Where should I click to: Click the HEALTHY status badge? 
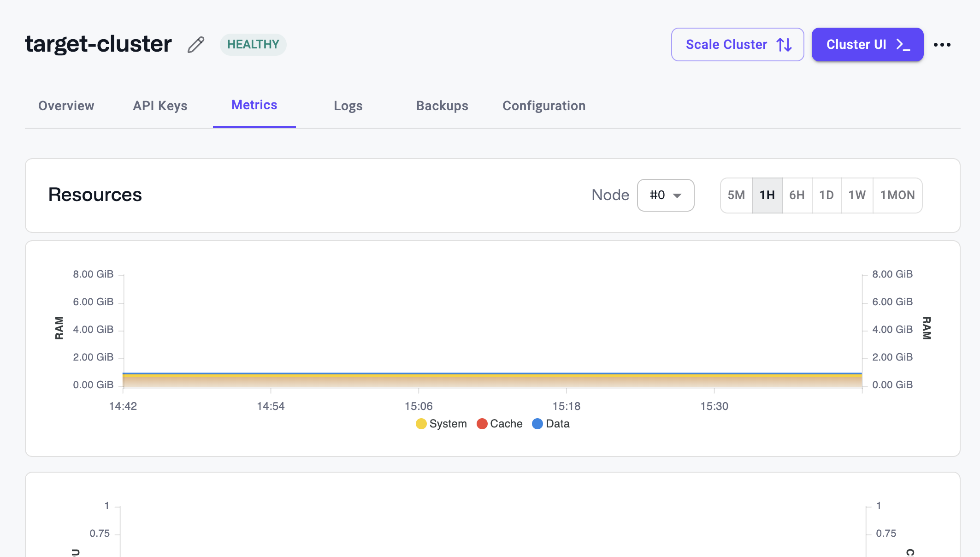pos(253,44)
